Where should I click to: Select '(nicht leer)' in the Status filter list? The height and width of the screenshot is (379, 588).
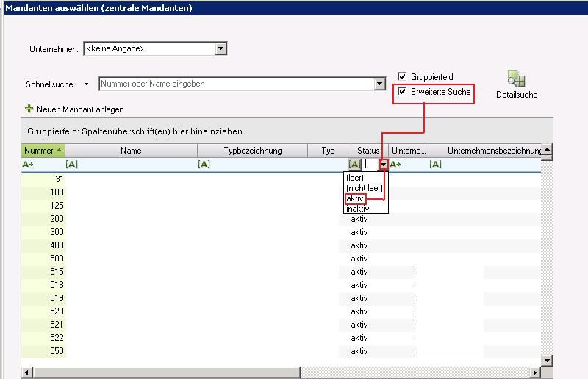[x=365, y=188]
